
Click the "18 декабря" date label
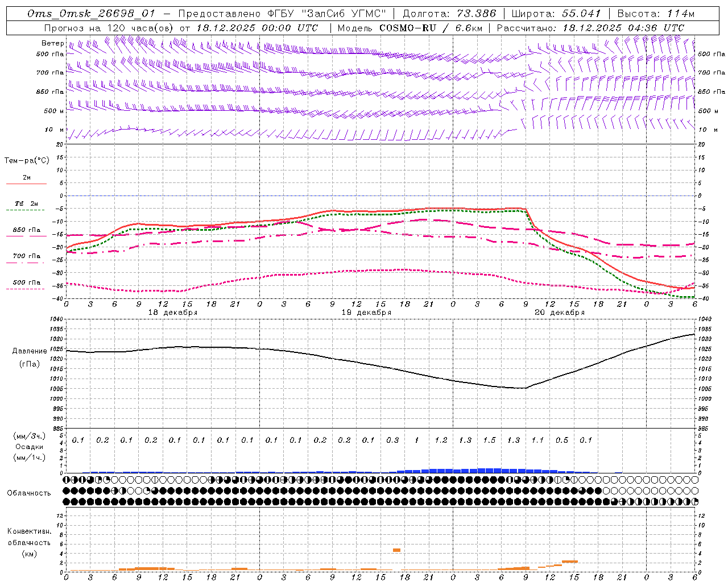click(173, 313)
